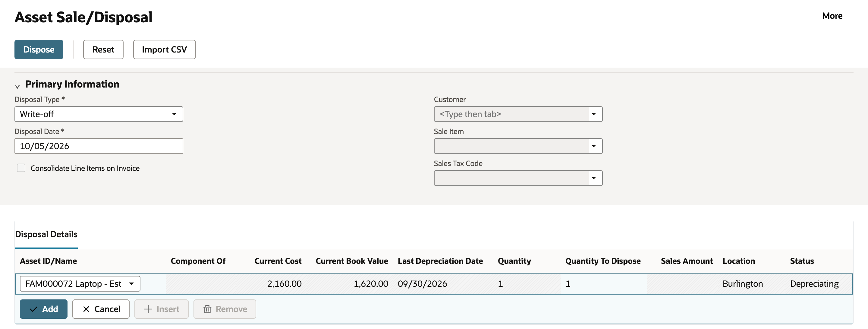Click the Location column header

point(739,261)
